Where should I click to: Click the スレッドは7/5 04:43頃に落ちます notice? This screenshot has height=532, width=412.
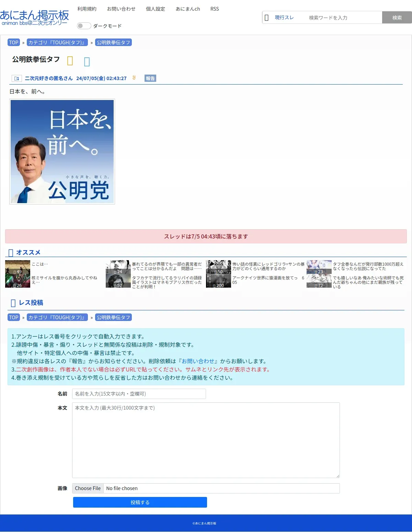pos(206,236)
